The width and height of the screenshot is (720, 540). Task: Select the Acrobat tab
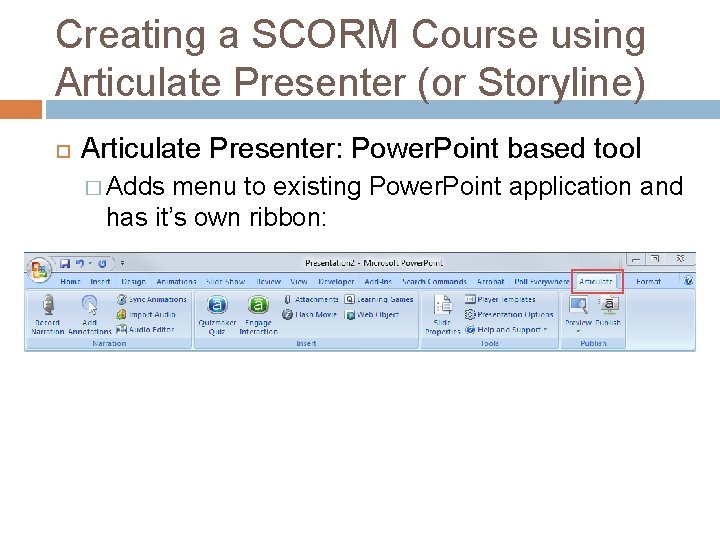(x=490, y=281)
